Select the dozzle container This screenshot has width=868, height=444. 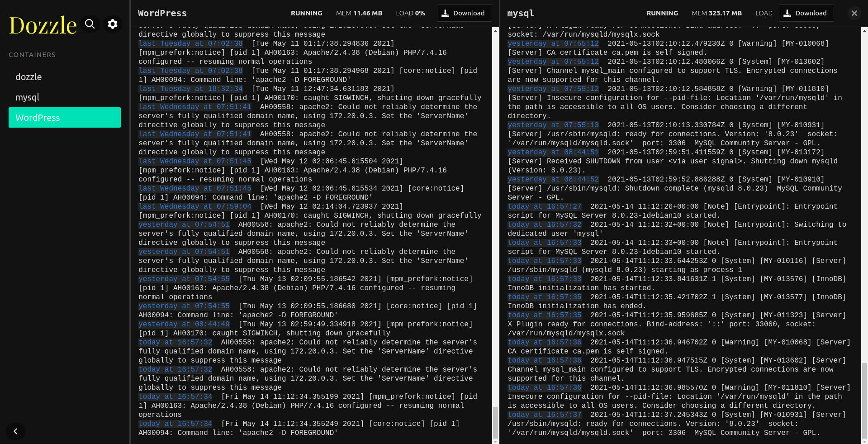pyautogui.click(x=28, y=77)
